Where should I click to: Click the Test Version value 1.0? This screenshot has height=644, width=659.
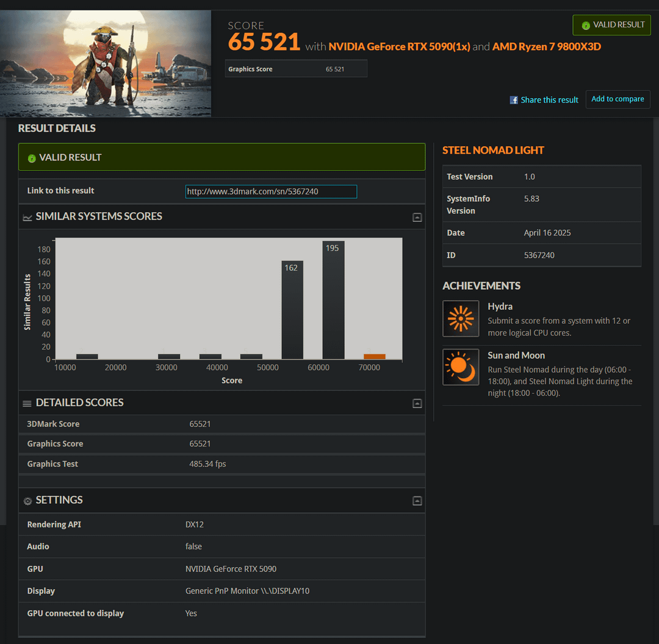click(x=529, y=177)
